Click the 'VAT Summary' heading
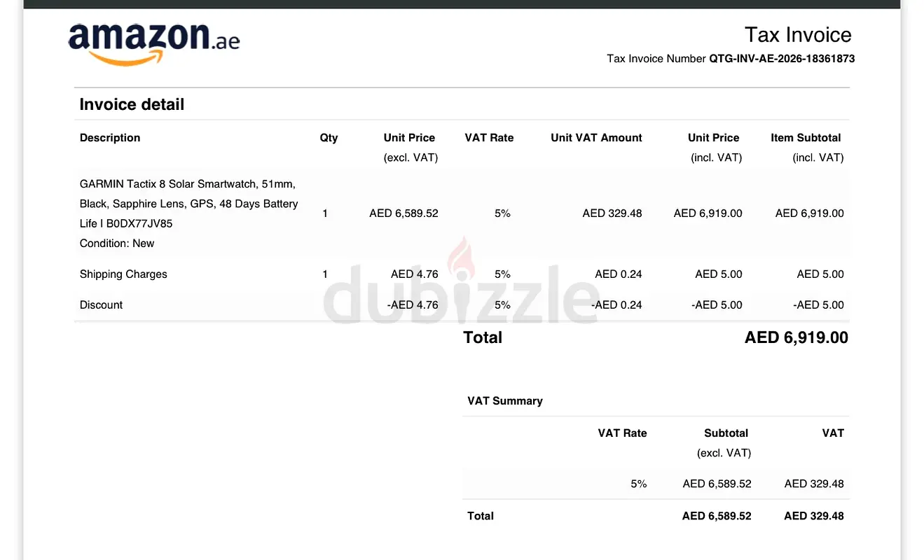924x560 pixels. click(x=505, y=401)
